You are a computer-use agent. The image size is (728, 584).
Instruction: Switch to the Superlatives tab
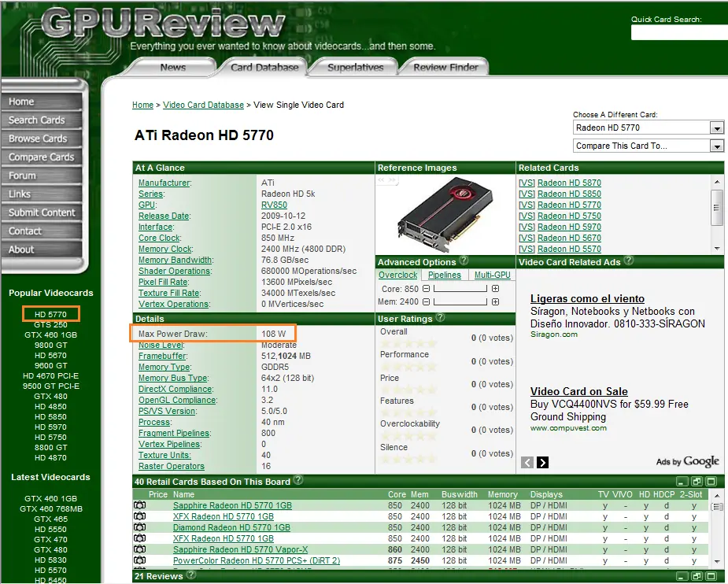[355, 68]
